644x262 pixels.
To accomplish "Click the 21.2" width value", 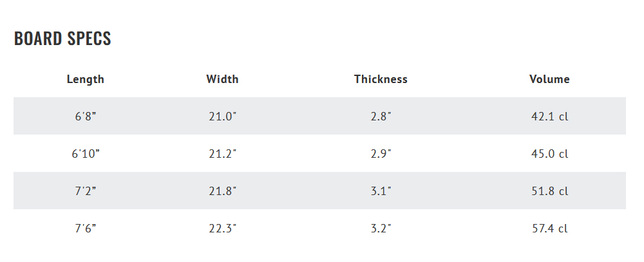I will (x=223, y=154).
